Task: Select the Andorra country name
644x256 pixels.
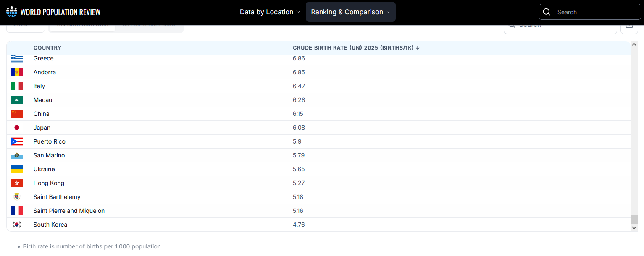Action: (x=45, y=72)
